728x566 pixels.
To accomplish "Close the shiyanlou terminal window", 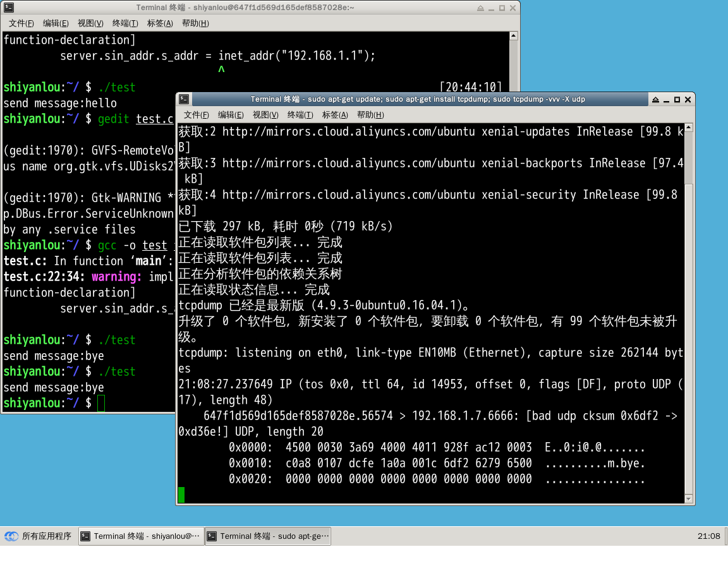I will [x=513, y=8].
